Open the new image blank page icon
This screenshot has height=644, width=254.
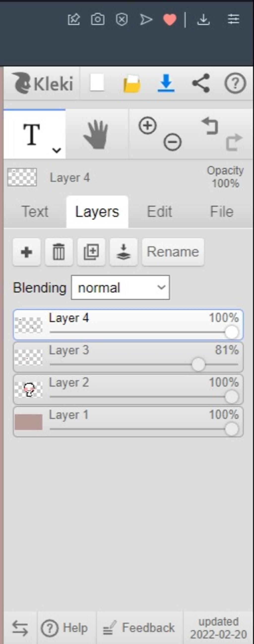point(97,83)
